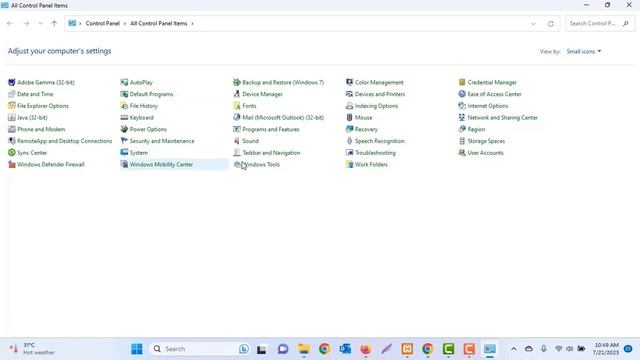Open Devices and Printers link
Viewport: 640px width, 360px height.
(x=380, y=94)
